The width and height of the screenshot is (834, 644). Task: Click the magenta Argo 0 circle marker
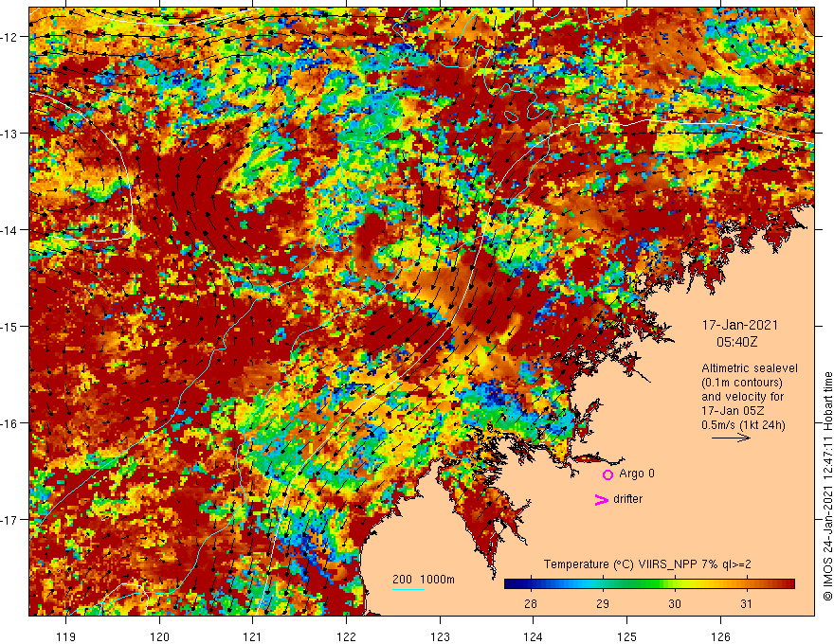tap(607, 474)
